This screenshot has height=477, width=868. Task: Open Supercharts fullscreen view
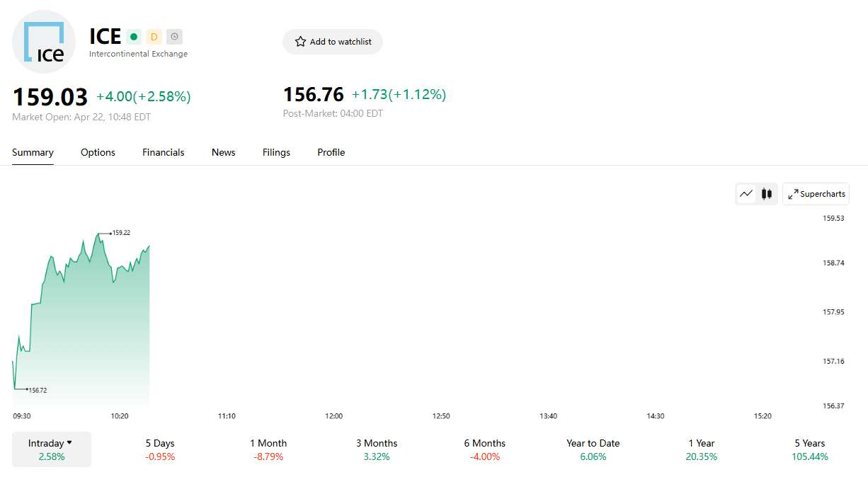(816, 194)
